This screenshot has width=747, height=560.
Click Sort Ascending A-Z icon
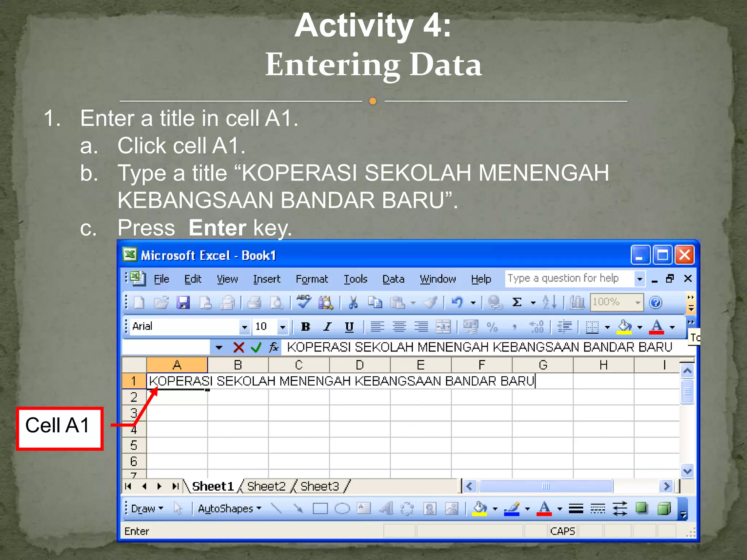click(549, 302)
